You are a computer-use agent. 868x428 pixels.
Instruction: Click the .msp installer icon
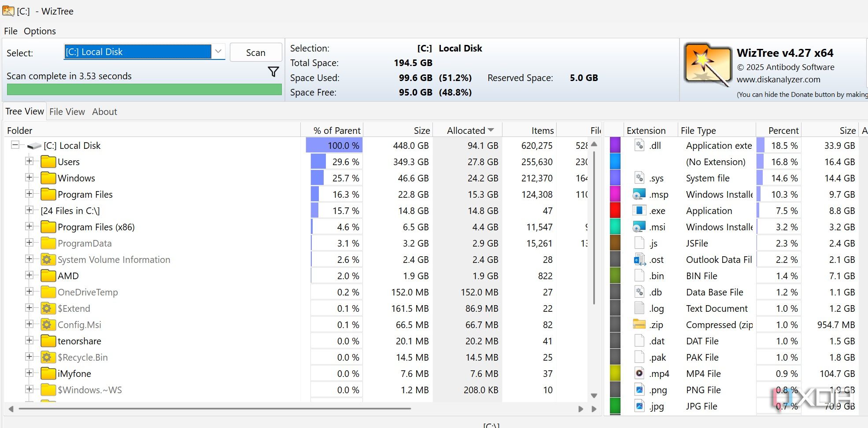tap(639, 194)
